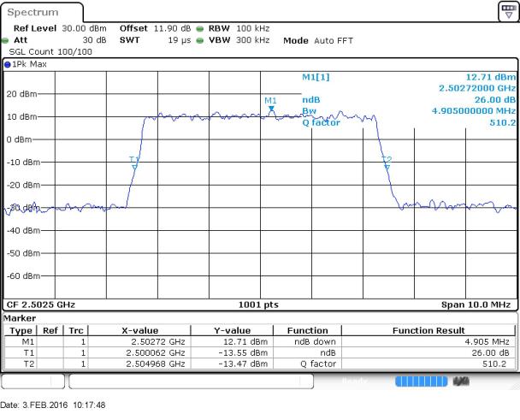
Task: Click Span 10.0 MHz label
Action: [x=476, y=305]
